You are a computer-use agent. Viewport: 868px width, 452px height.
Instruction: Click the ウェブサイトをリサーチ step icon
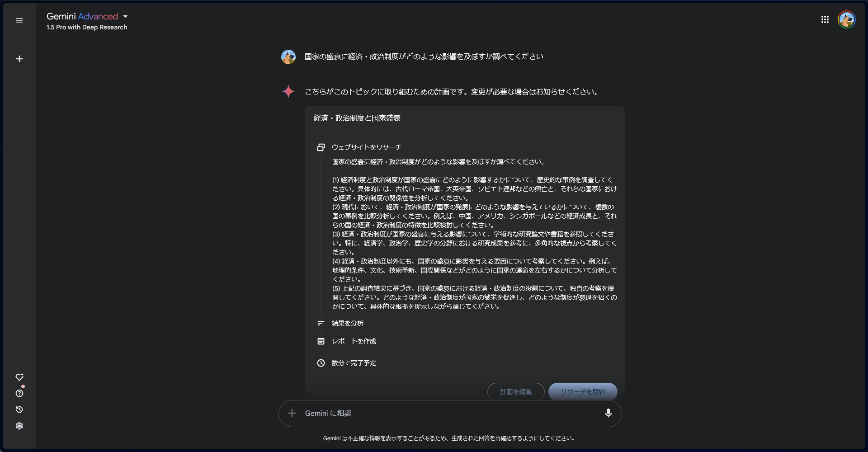(321, 147)
